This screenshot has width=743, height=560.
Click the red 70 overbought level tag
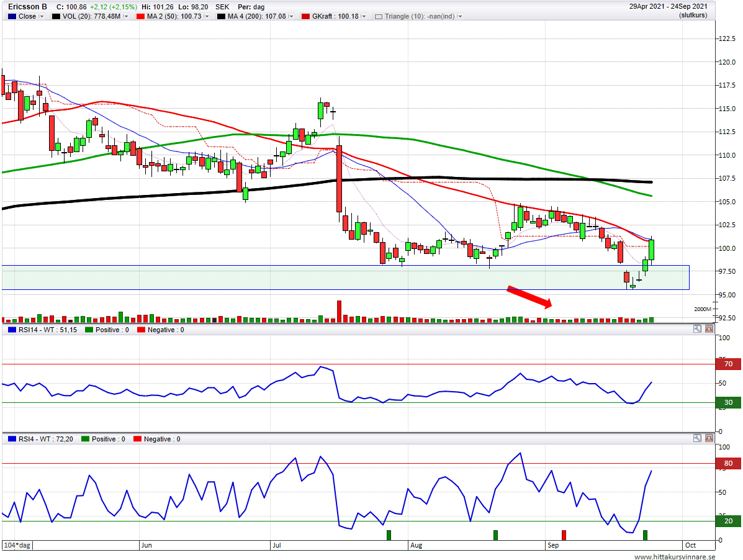[728, 364]
